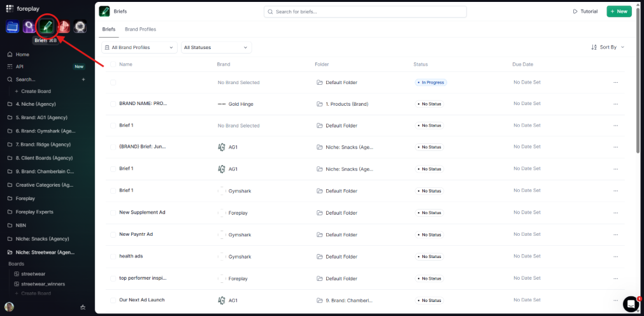
Task: Set due date for Gold Hinge brief
Action: tap(527, 104)
